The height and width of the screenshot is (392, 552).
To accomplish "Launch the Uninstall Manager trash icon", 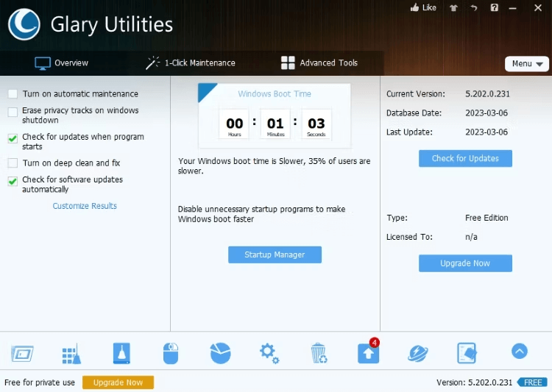I will point(319,353).
